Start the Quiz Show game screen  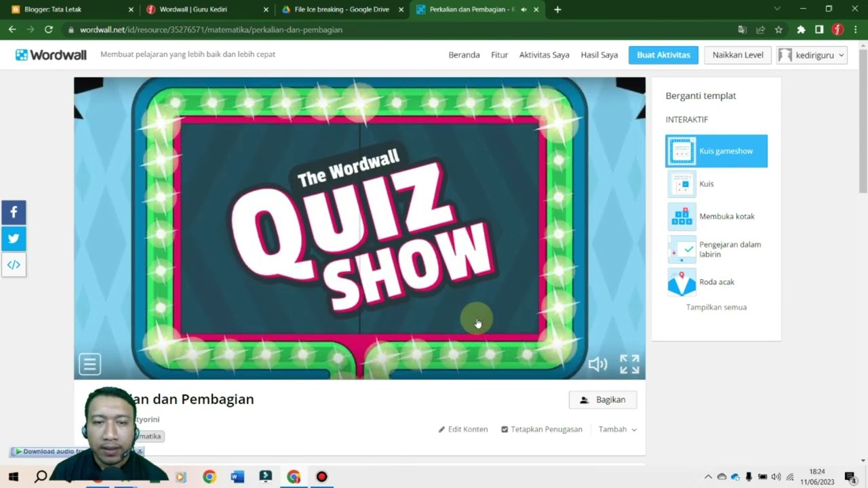[359, 228]
